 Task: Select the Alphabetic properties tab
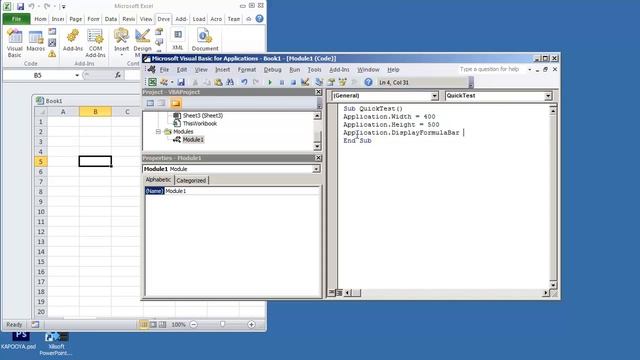pos(158,180)
